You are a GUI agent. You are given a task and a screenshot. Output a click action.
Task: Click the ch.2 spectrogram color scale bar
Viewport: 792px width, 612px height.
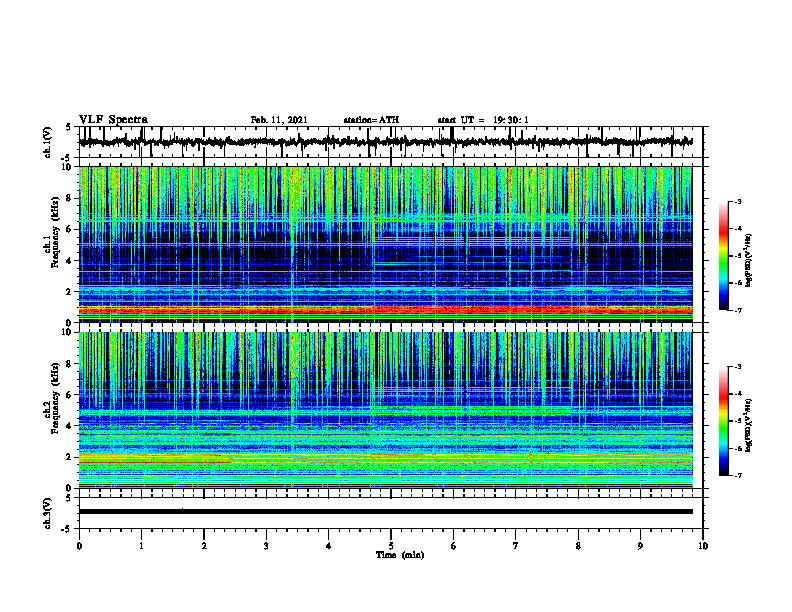coord(724,421)
